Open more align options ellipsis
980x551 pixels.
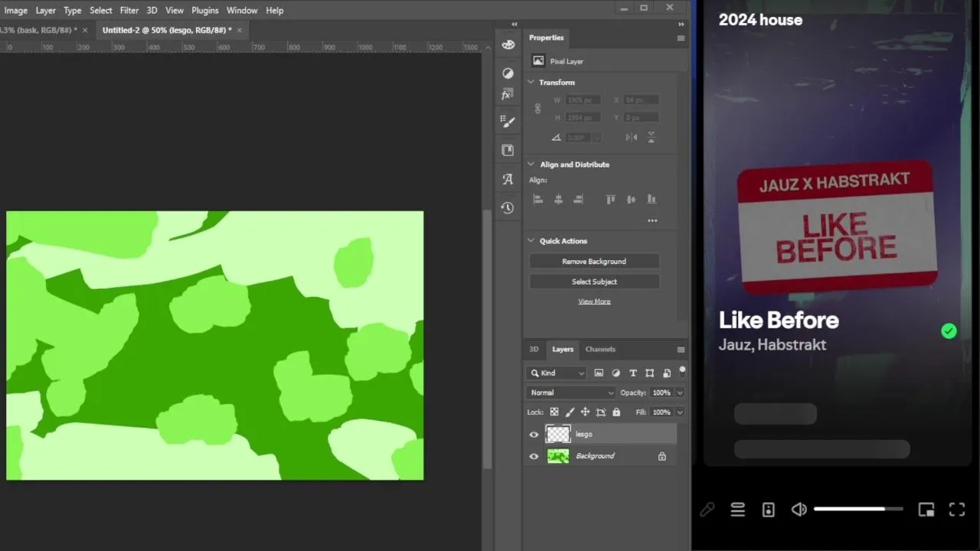pos(652,220)
